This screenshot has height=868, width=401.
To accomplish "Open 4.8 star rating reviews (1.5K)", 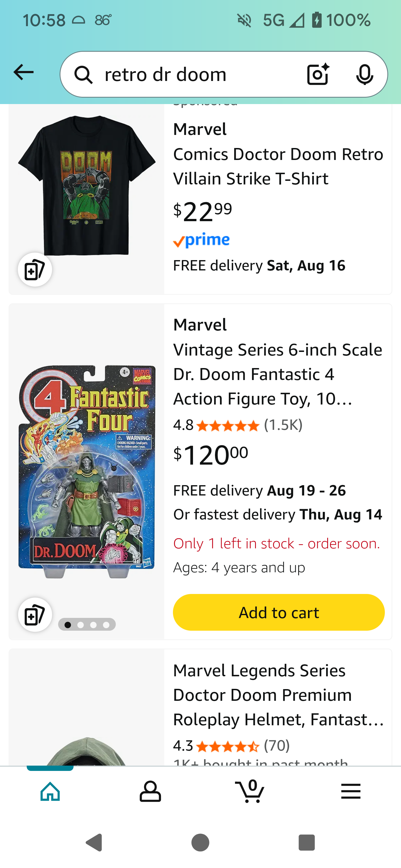I will pos(238,425).
